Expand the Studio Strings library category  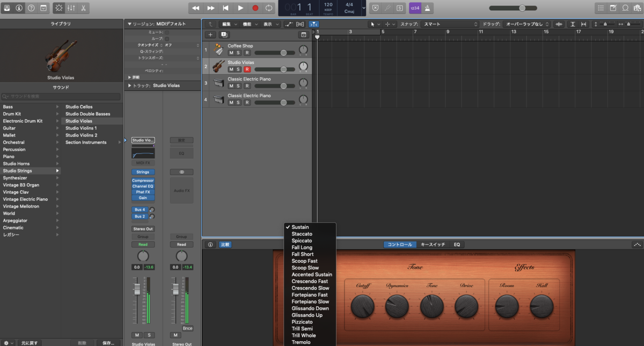pos(30,171)
